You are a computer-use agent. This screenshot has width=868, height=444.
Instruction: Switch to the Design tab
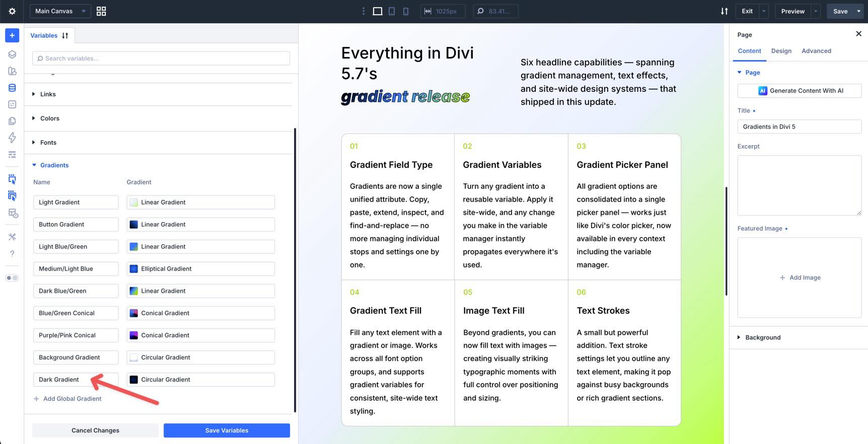click(x=781, y=51)
